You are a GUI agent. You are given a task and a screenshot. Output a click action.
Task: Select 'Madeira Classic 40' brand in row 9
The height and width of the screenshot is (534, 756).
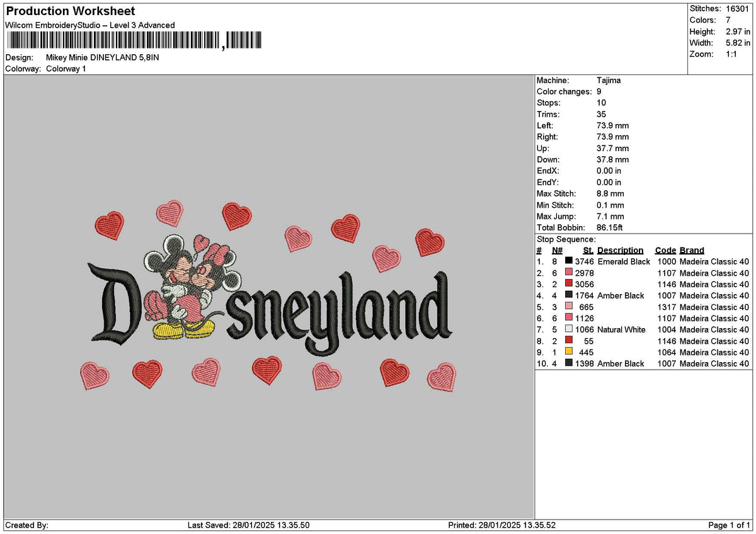point(714,352)
